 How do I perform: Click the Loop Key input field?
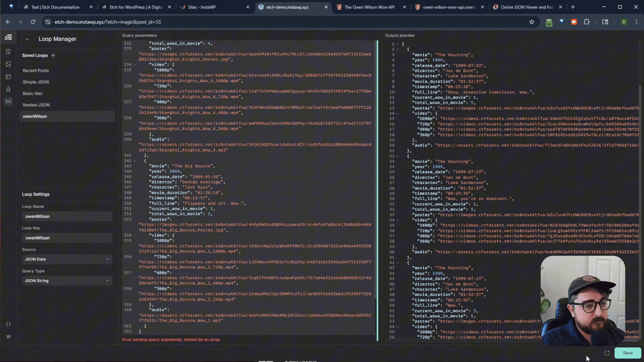[67, 238]
